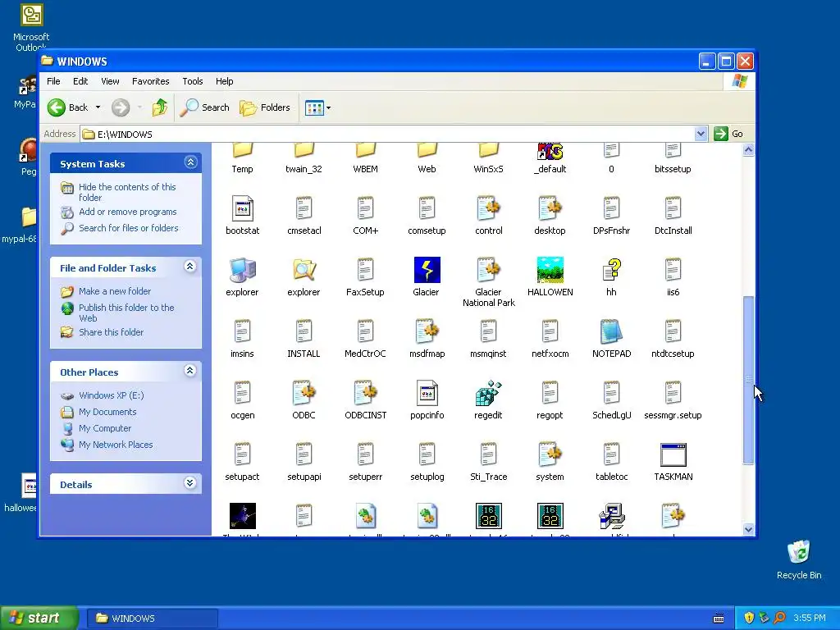Click the Go button
The width and height of the screenshot is (840, 630).
click(x=729, y=134)
